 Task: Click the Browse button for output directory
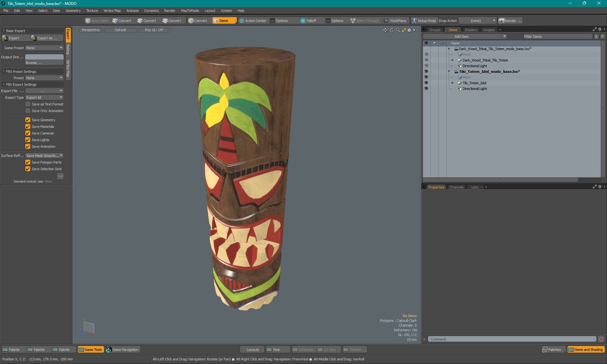(45, 63)
